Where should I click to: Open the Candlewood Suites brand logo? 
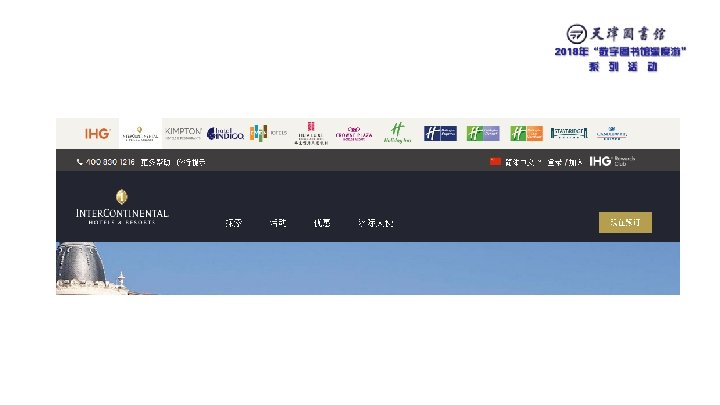612,133
